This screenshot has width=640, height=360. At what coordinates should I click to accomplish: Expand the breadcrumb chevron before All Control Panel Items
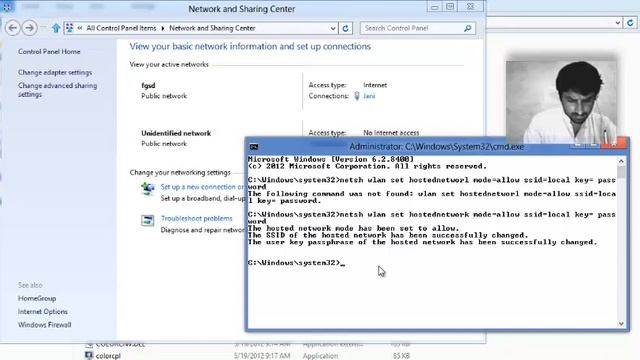[x=80, y=28]
